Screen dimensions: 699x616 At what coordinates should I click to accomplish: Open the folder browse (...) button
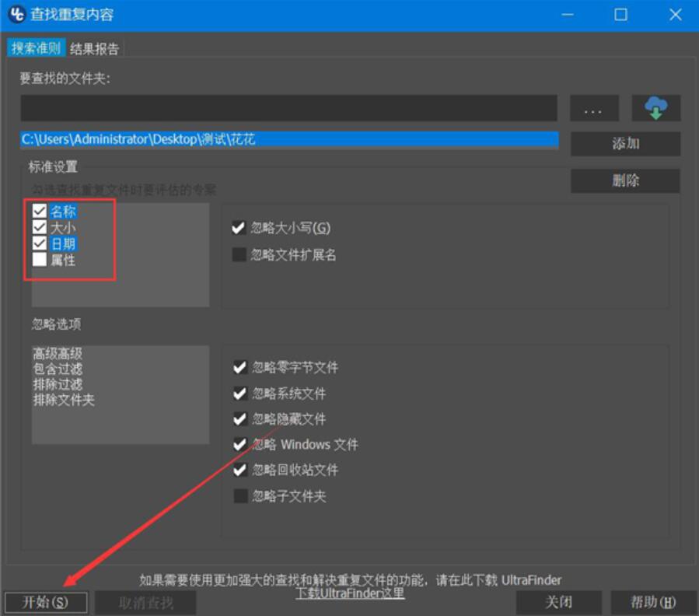tap(594, 108)
